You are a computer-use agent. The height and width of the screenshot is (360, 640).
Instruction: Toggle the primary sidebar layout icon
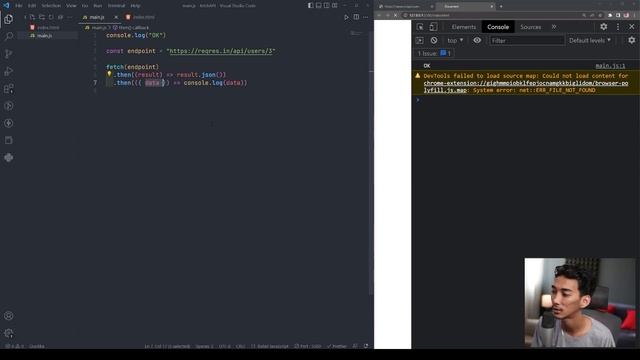coord(311,6)
